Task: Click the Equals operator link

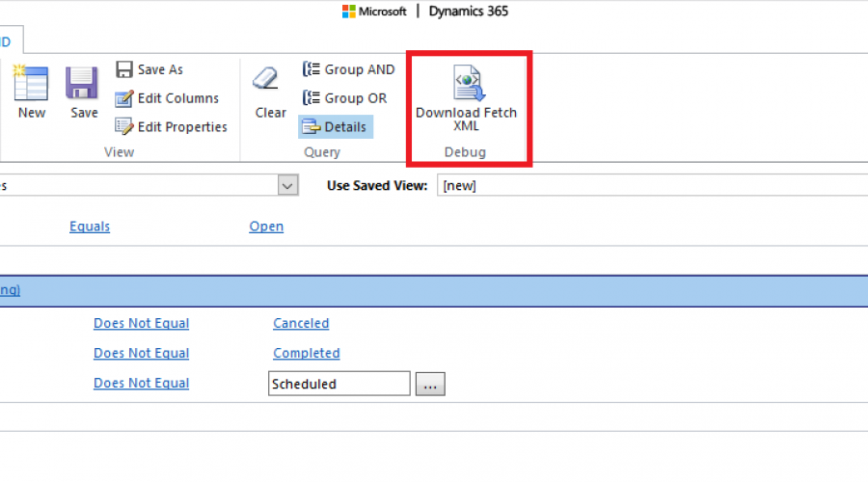Action: coord(90,227)
